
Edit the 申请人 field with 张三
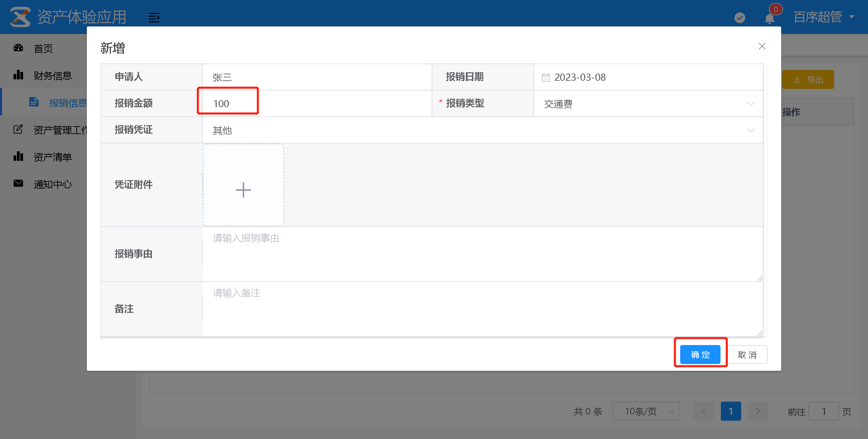[x=317, y=77]
